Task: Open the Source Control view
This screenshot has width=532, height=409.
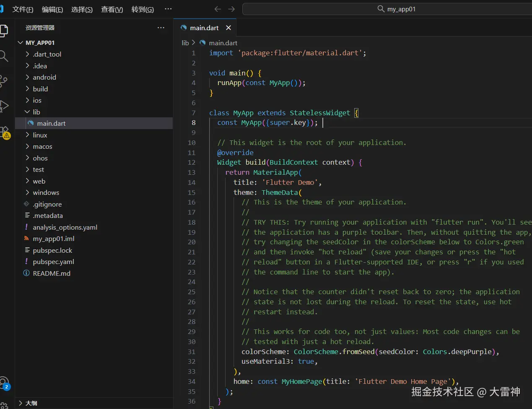Action: click(4, 81)
